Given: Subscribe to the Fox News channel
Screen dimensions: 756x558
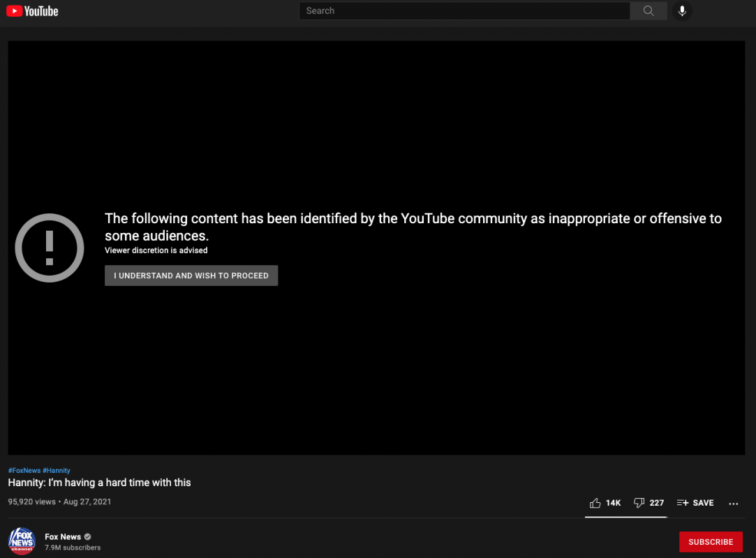Looking at the screenshot, I should coord(711,542).
